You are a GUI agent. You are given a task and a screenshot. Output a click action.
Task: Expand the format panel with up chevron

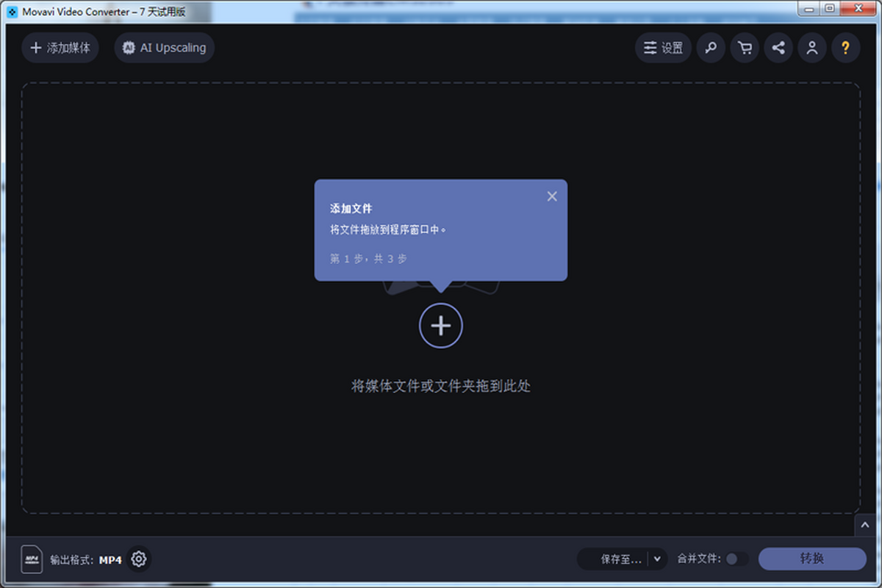pyautogui.click(x=864, y=525)
